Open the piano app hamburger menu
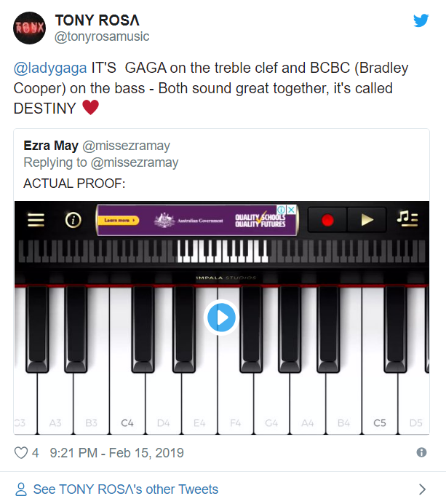Screen dimensions: 446x504 click(36, 220)
